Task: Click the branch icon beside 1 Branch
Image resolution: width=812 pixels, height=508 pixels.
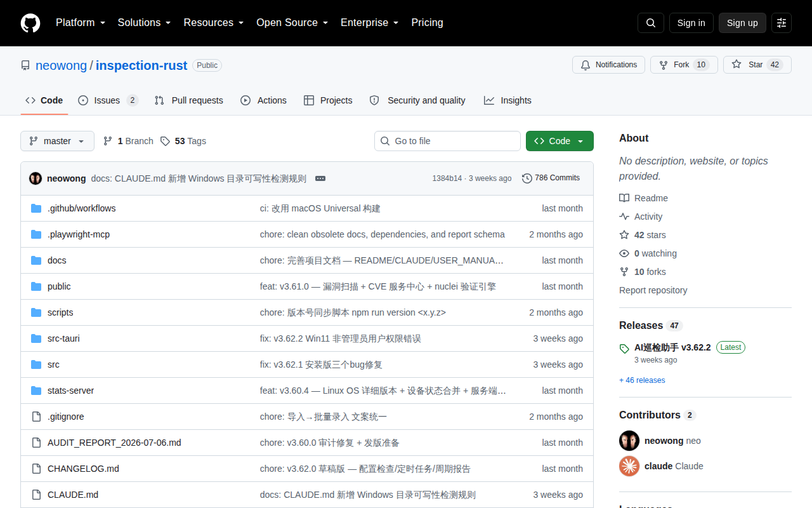Action: [108, 141]
